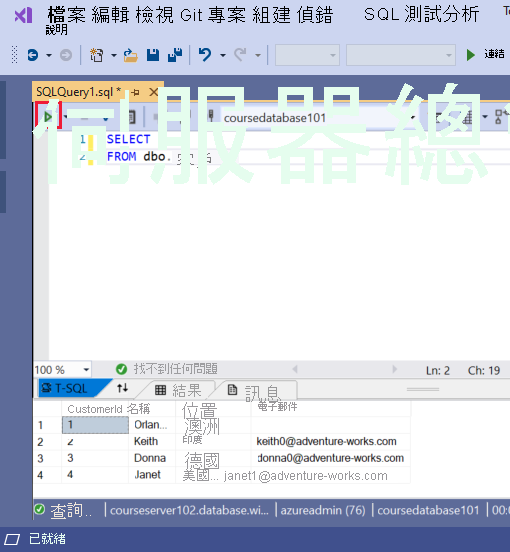Open the 測試 menu

[422, 15]
